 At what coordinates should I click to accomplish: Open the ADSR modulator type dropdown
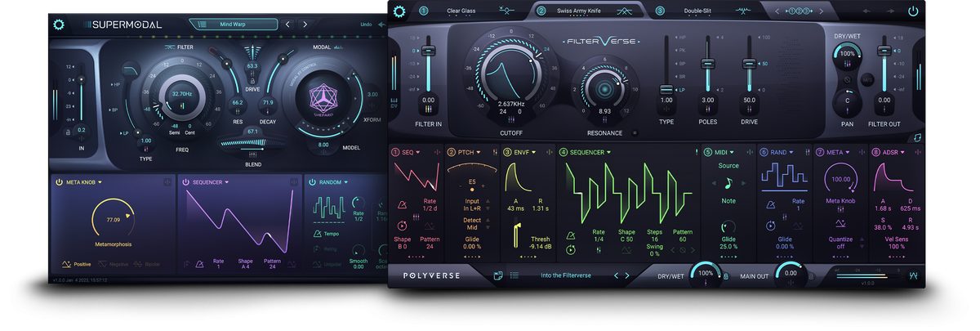(x=904, y=152)
